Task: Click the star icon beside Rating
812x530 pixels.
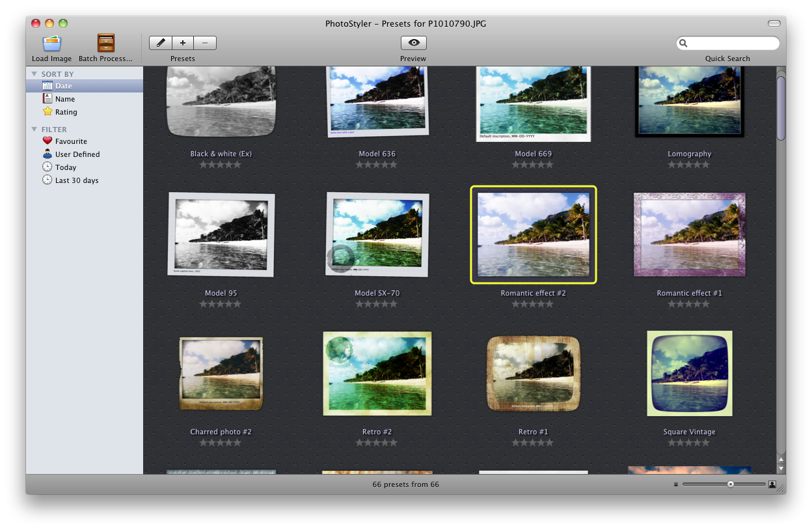Action: pyautogui.click(x=47, y=111)
